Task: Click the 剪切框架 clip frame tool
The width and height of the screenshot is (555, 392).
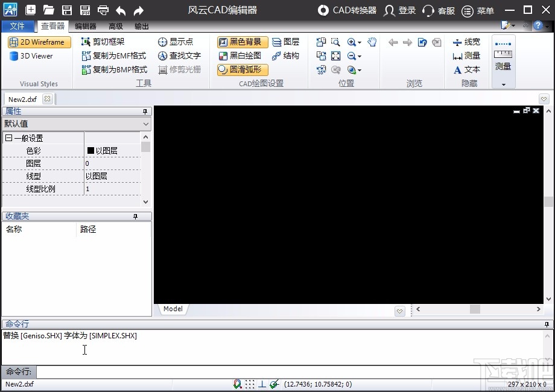Action: (x=103, y=42)
